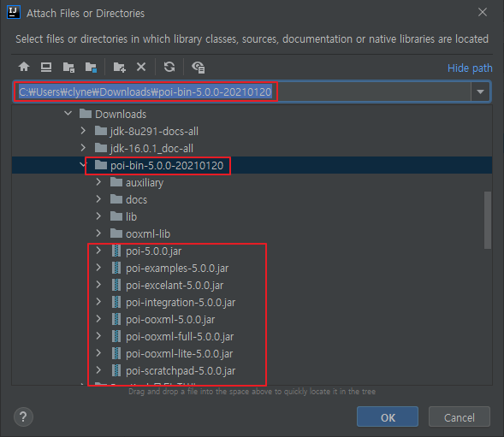Expand the ooxml-lib folder
Screen dimensions: 504x437
[98, 233]
